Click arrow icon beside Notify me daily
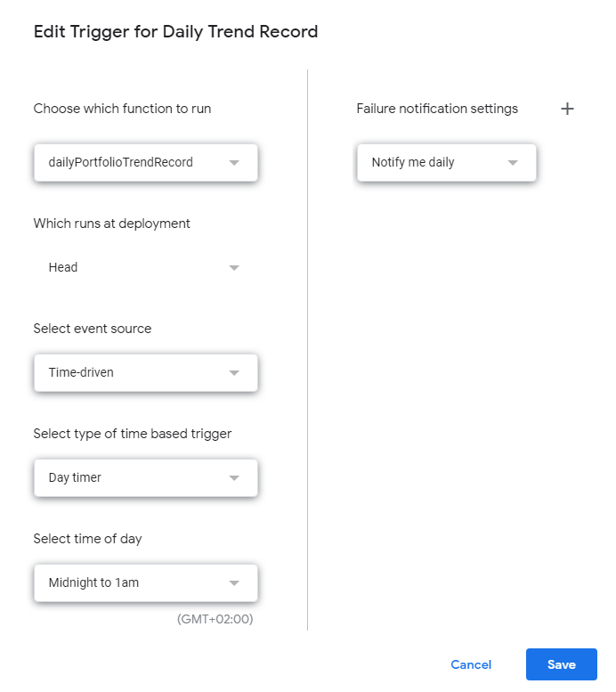616x692 pixels. pos(513,163)
